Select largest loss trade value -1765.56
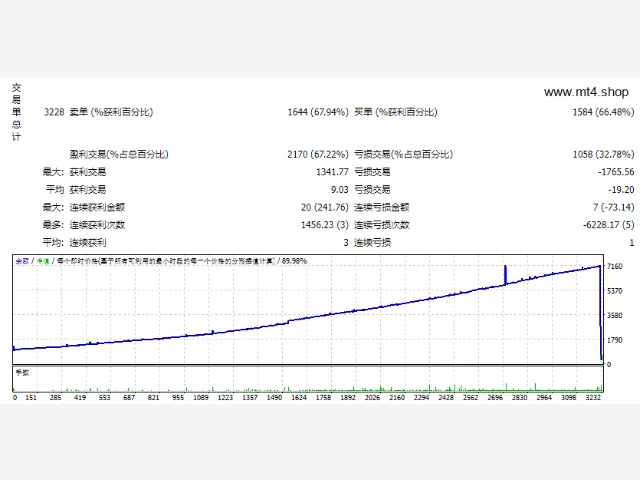This screenshot has height=480, width=640. 616,172
